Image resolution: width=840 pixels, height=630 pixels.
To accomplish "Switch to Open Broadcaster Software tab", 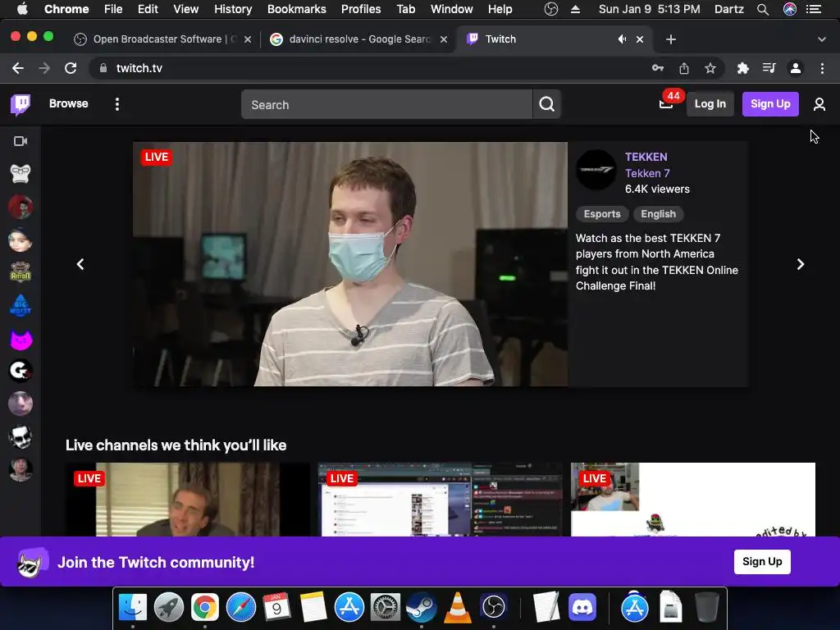I will tap(163, 39).
